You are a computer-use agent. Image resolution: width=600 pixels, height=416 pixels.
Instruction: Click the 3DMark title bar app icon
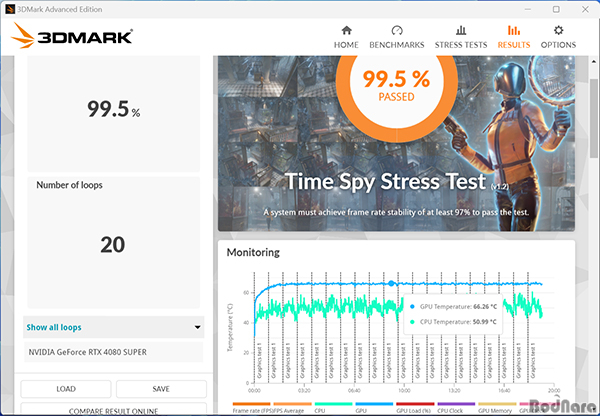click(x=10, y=9)
